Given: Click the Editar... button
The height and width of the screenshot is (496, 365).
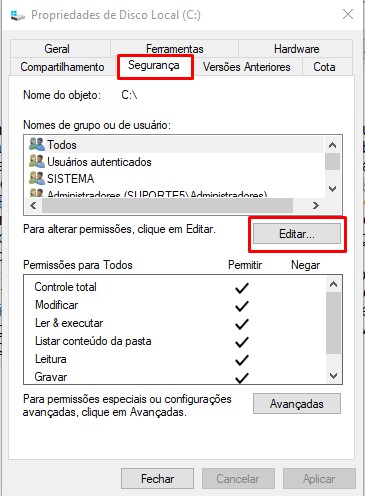Looking at the screenshot, I should [x=297, y=234].
